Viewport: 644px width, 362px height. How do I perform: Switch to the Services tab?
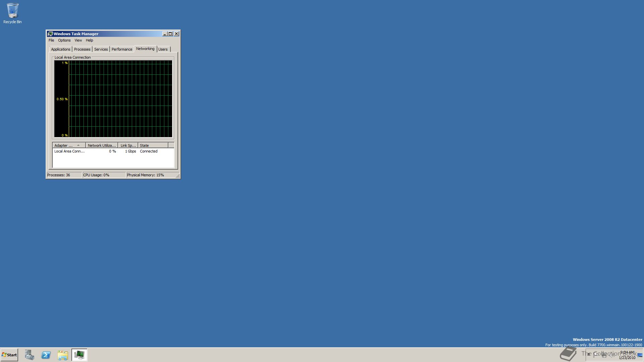click(x=101, y=49)
